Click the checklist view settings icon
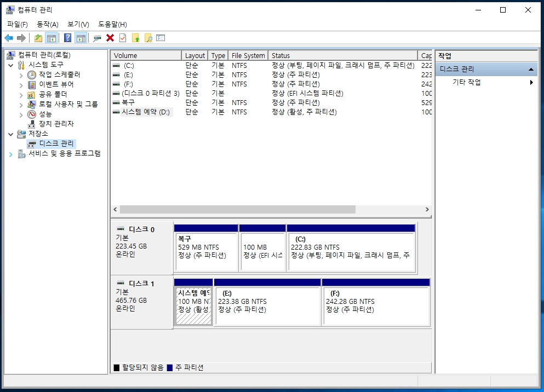544x392 pixels. point(161,38)
